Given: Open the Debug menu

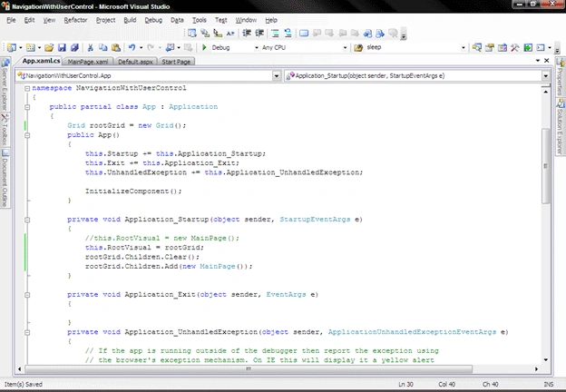Looking at the screenshot, I should coord(153,20).
